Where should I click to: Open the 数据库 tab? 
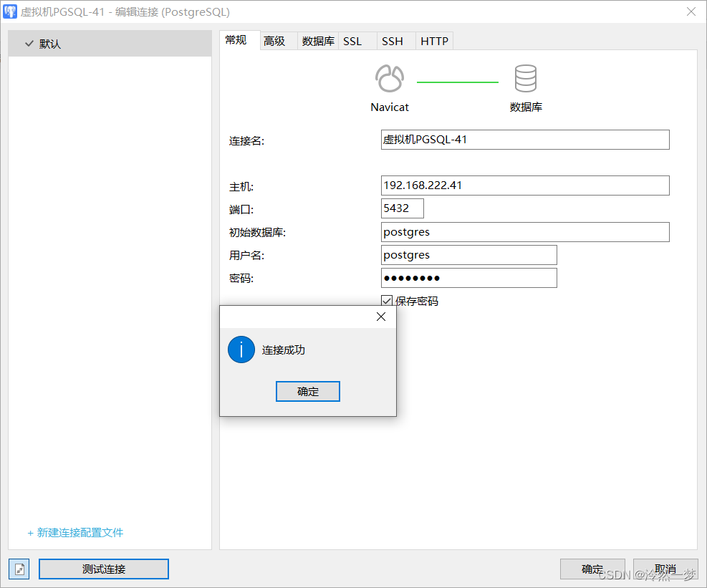318,41
